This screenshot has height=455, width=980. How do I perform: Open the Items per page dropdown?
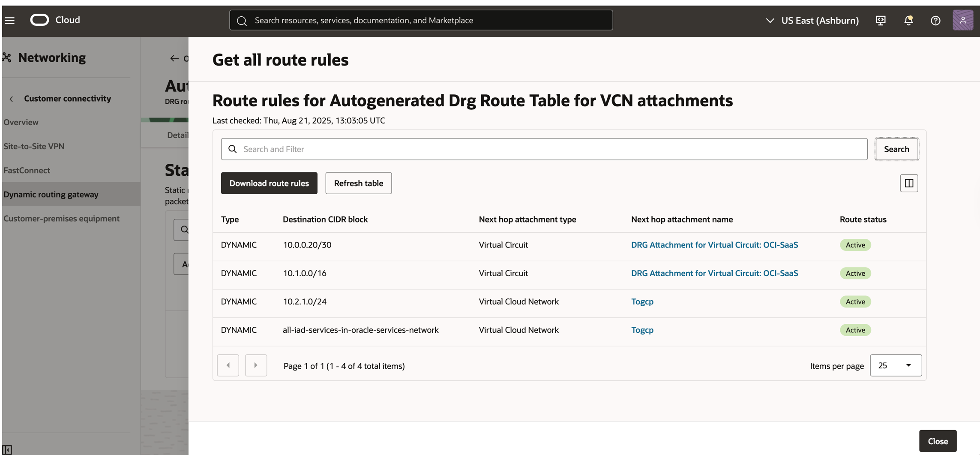[896, 365]
